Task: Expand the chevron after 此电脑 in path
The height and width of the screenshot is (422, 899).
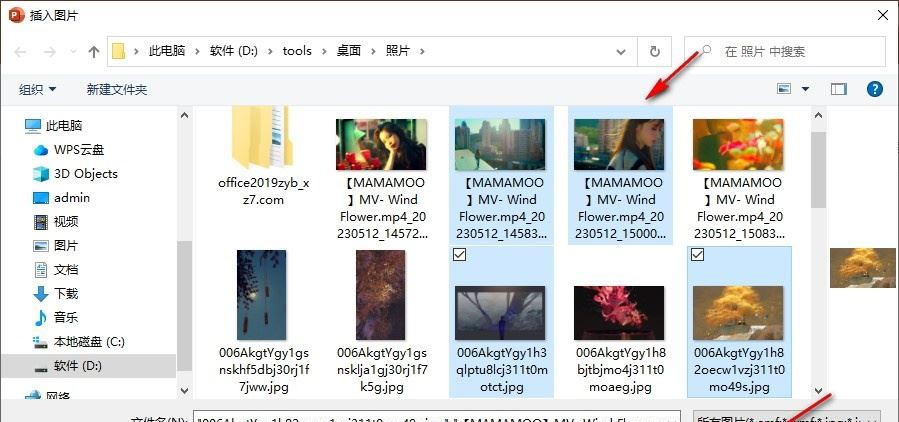Action: pyautogui.click(x=197, y=51)
